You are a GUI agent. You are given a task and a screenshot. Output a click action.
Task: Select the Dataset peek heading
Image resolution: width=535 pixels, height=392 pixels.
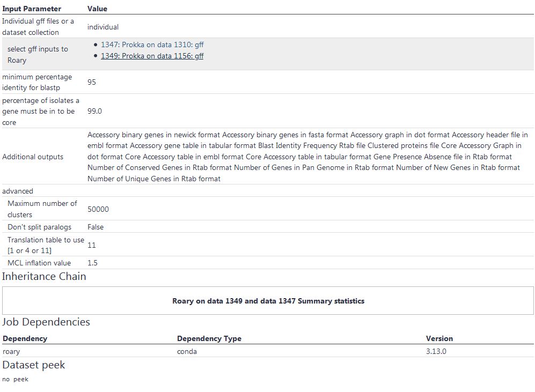33,365
